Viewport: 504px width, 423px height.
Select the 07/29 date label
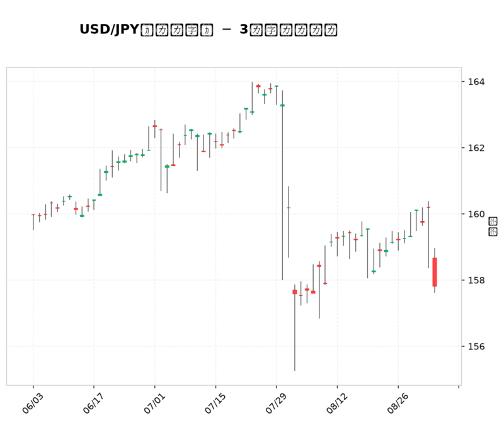[276, 403]
